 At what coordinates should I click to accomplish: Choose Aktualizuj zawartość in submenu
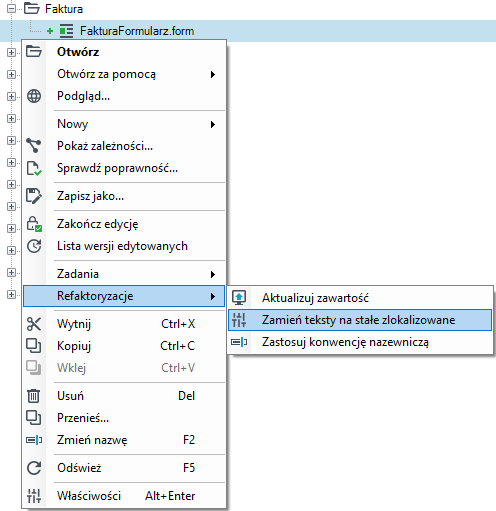(360, 298)
